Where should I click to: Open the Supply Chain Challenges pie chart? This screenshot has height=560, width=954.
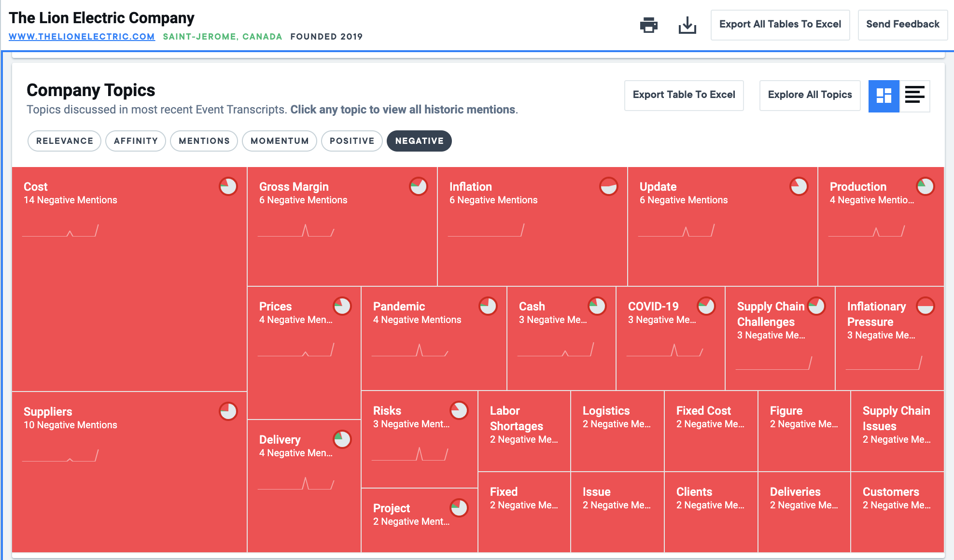[816, 306]
